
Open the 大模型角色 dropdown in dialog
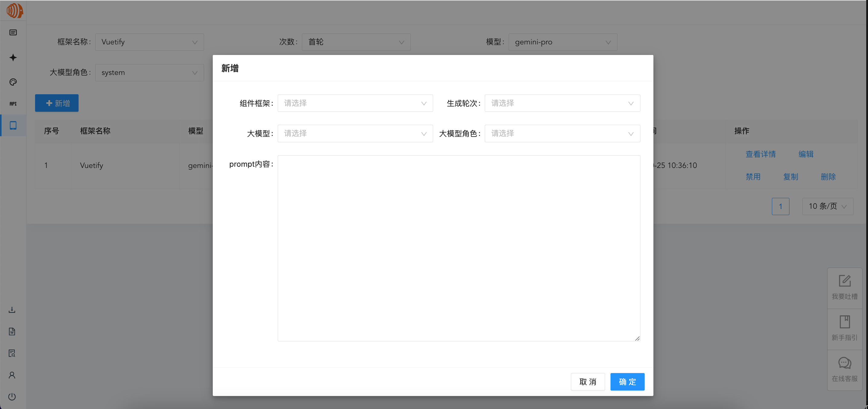point(562,134)
